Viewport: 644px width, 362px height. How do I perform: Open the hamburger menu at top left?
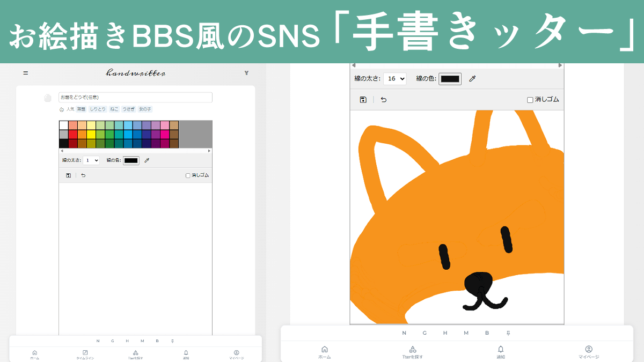[x=25, y=73]
